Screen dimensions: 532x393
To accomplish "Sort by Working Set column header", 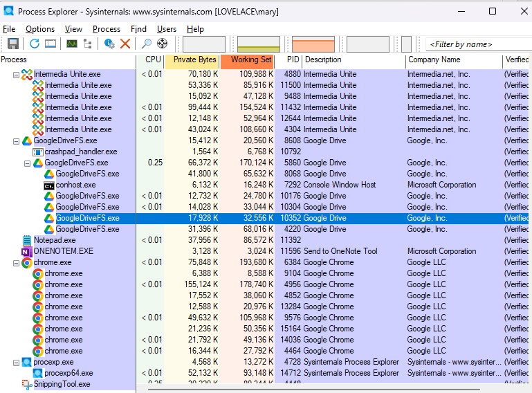I will pos(248,60).
